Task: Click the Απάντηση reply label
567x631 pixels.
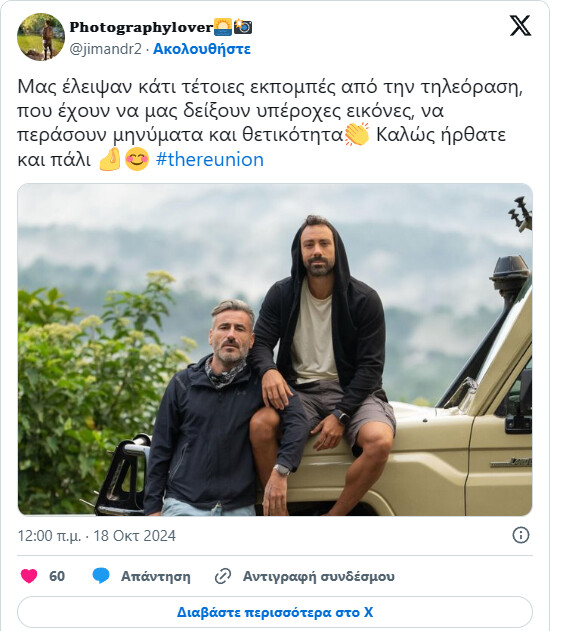Action: (x=156, y=576)
